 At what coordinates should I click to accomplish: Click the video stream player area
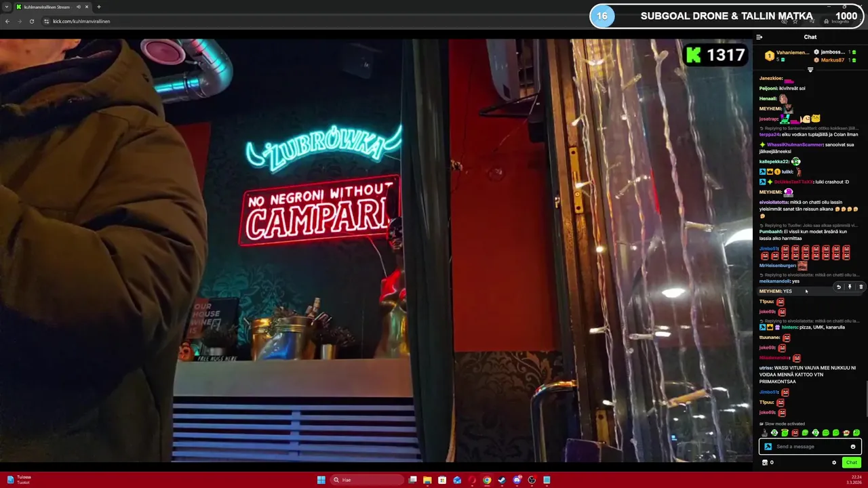(376, 251)
